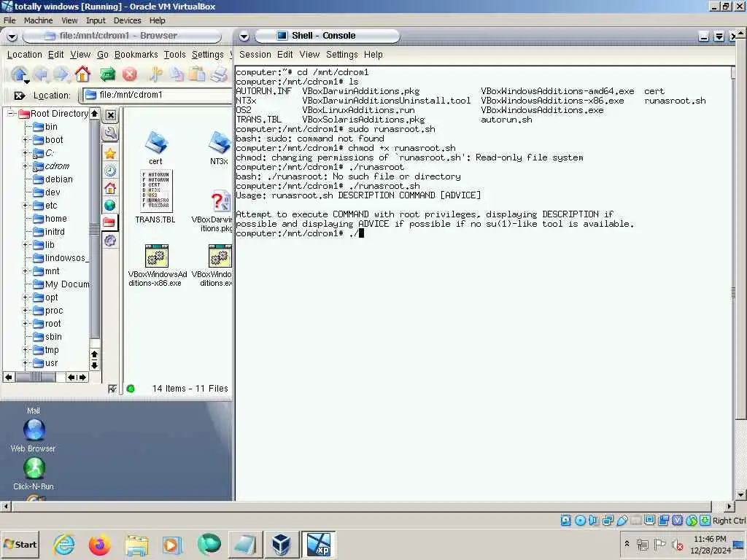
Task: Open Browser window menu dropdown arrow
Action: coord(12,36)
